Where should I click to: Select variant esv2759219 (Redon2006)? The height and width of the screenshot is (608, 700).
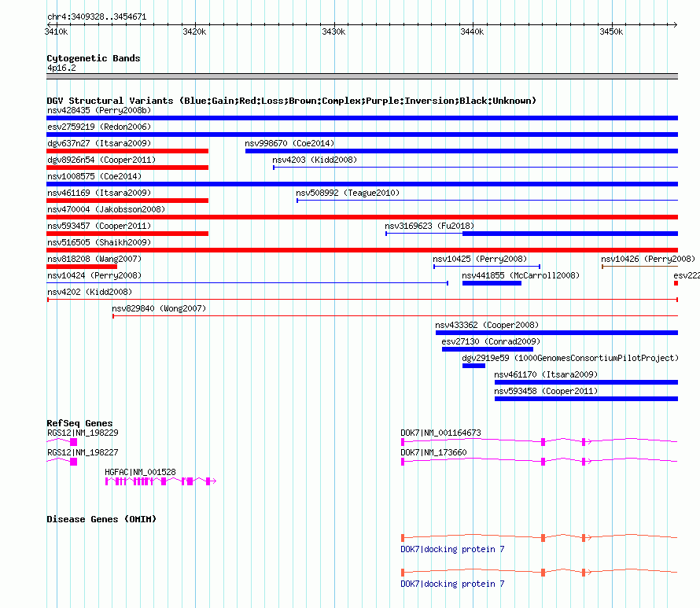click(362, 134)
